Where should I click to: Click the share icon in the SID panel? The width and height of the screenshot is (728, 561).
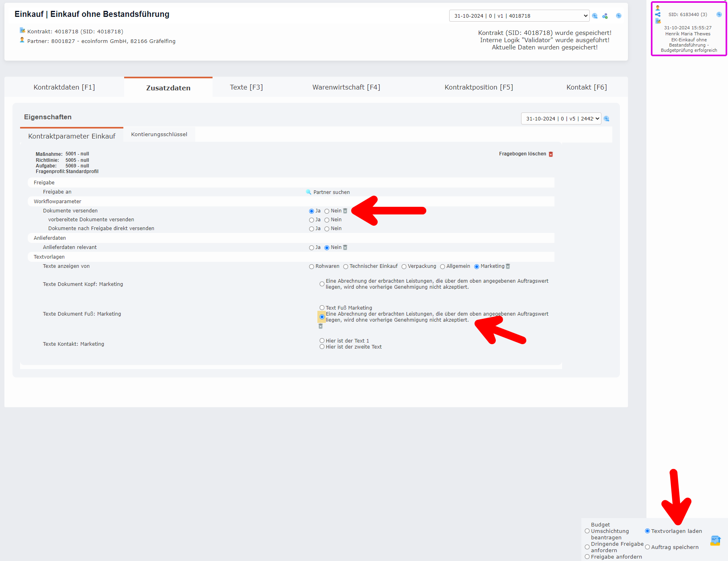pos(658,14)
